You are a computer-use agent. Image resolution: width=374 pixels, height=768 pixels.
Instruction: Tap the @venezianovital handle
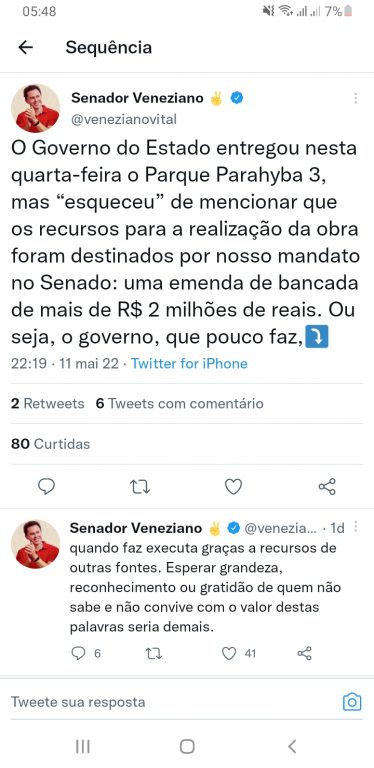[x=124, y=119]
